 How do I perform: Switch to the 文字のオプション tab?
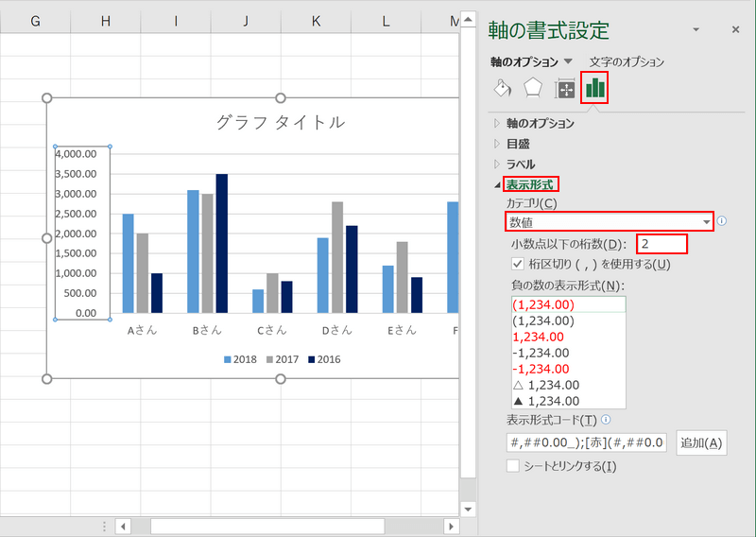[x=627, y=62]
